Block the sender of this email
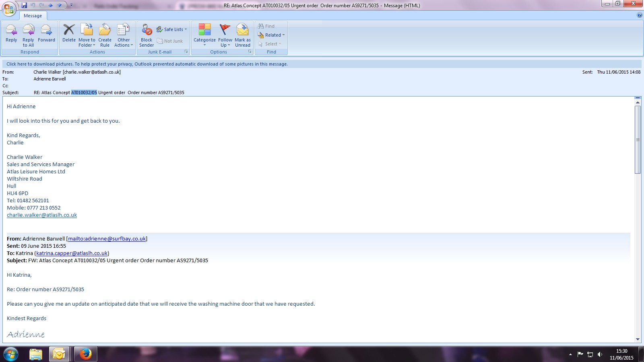644x362 pixels. coord(147,35)
